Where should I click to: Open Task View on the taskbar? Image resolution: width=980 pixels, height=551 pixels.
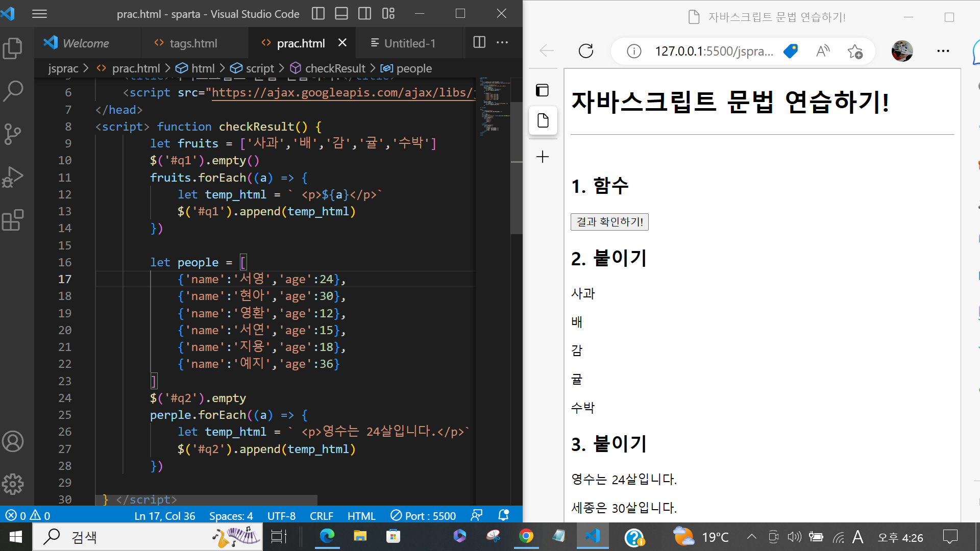coord(279,537)
